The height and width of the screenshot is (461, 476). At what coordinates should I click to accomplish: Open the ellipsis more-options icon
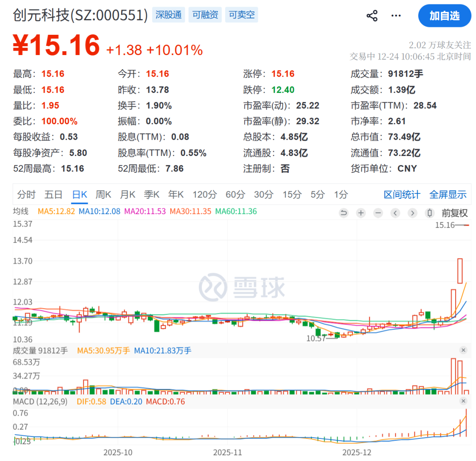tap(395, 15)
